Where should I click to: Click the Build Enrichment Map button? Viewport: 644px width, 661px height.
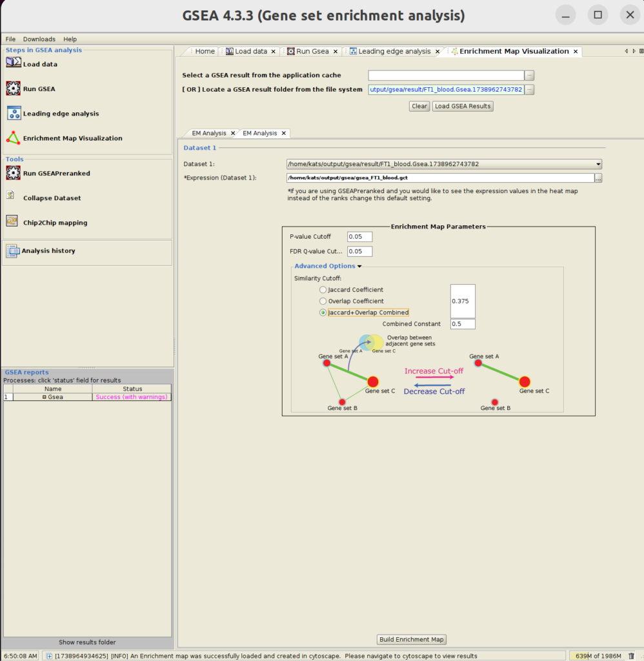point(411,640)
